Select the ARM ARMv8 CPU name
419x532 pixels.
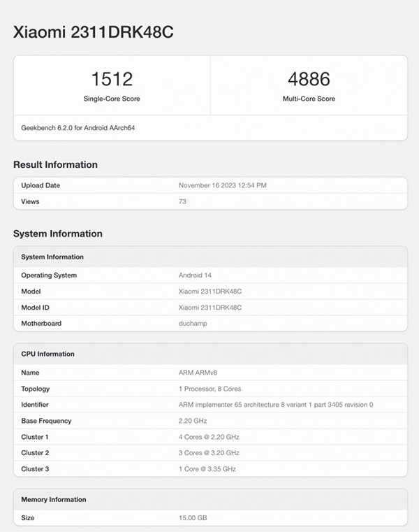coord(198,373)
